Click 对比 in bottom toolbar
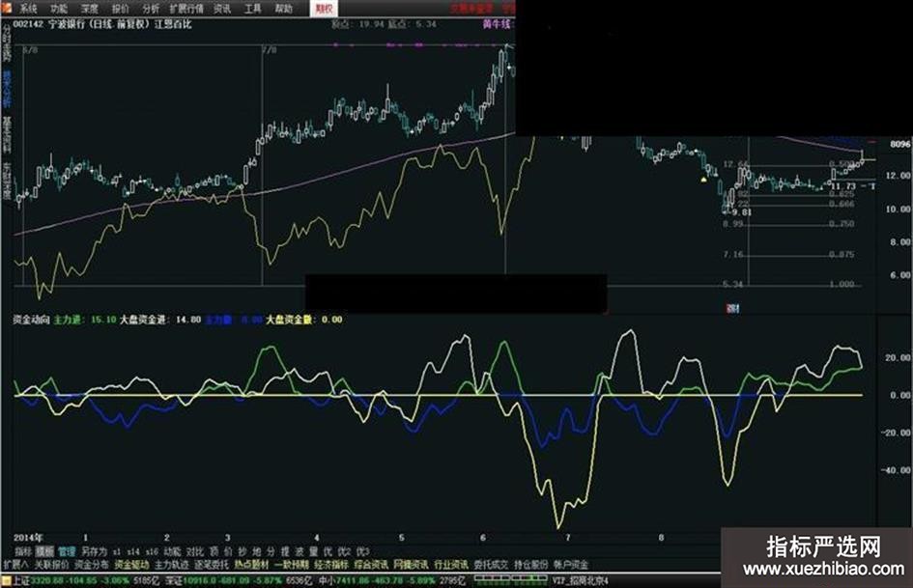913x588 pixels. tap(195, 551)
